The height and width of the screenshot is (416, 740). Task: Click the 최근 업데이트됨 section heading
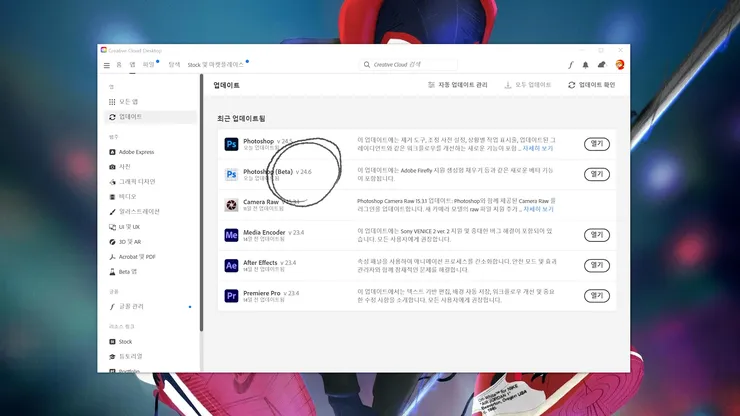241,119
